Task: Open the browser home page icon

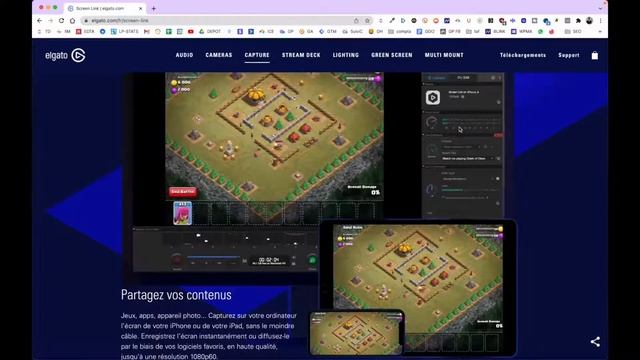Action: [x=73, y=20]
